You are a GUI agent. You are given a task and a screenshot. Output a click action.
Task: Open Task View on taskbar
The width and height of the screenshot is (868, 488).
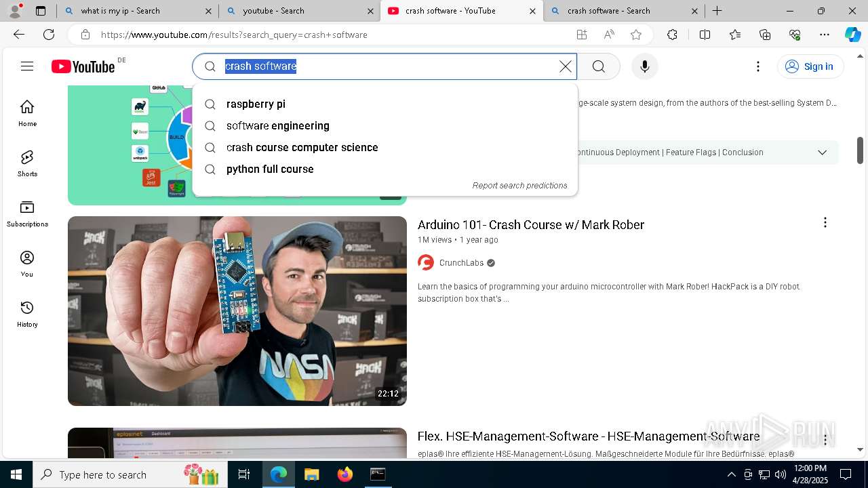point(244,474)
